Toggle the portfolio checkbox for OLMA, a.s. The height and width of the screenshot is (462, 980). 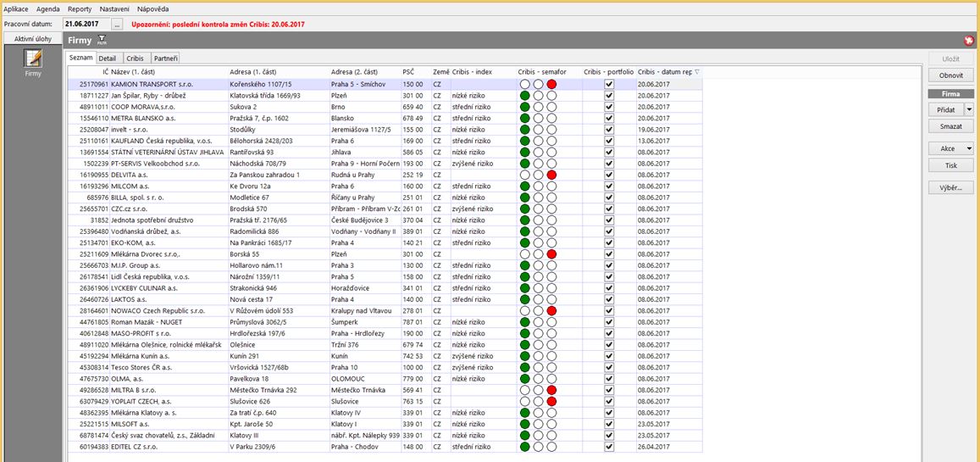tap(609, 379)
